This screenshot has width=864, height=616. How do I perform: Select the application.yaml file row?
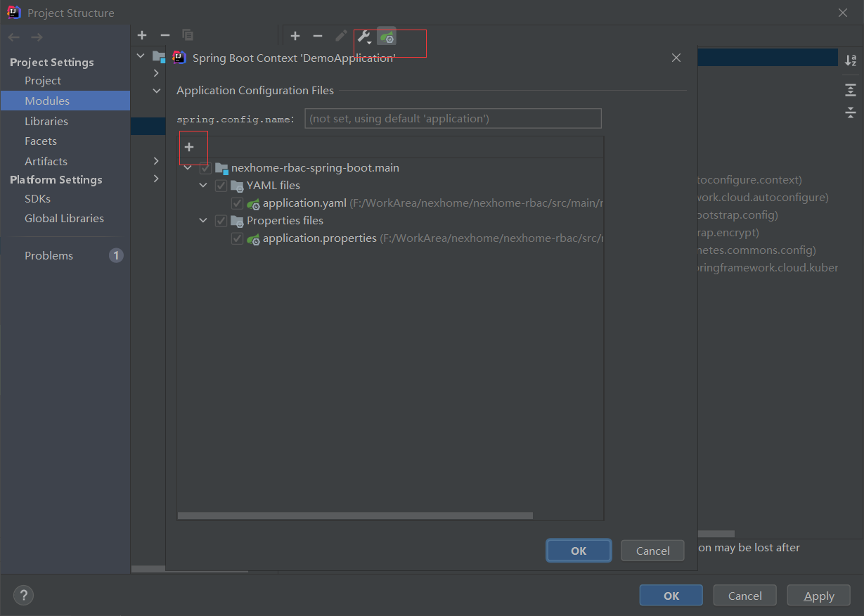(390, 203)
